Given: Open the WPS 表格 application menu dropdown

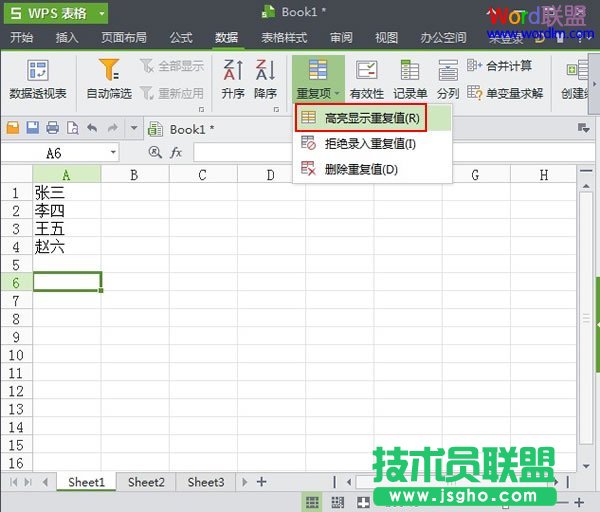Looking at the screenshot, I should (x=101, y=15).
